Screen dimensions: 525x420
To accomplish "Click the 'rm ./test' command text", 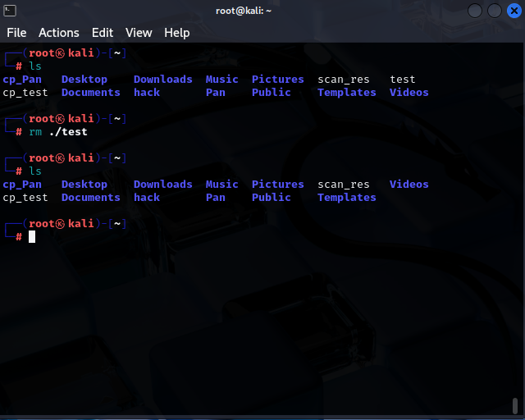I will pos(58,131).
